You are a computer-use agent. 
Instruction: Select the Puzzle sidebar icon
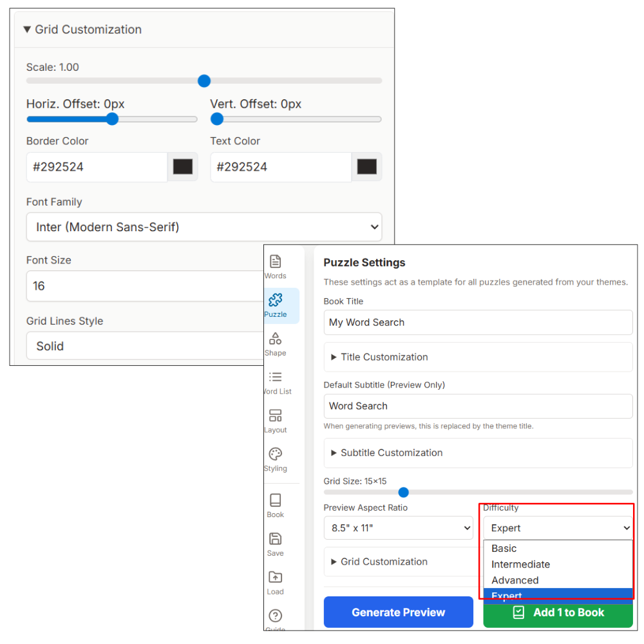[275, 305]
